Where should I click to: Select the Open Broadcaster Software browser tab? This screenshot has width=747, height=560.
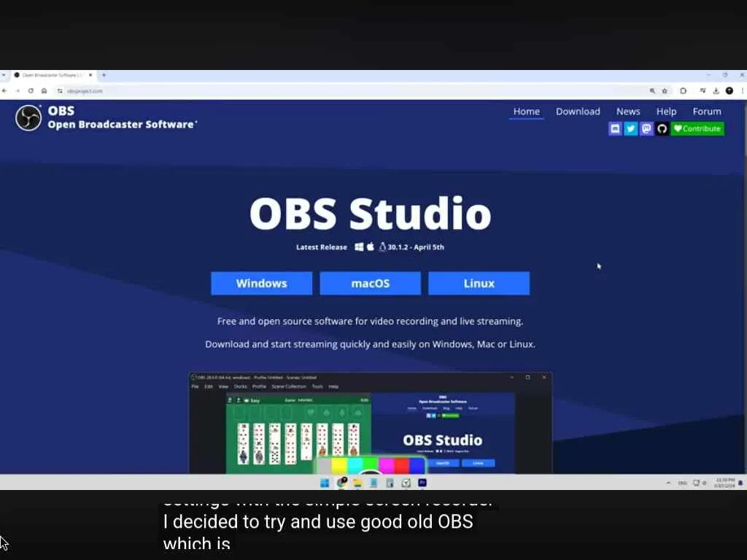(53, 75)
